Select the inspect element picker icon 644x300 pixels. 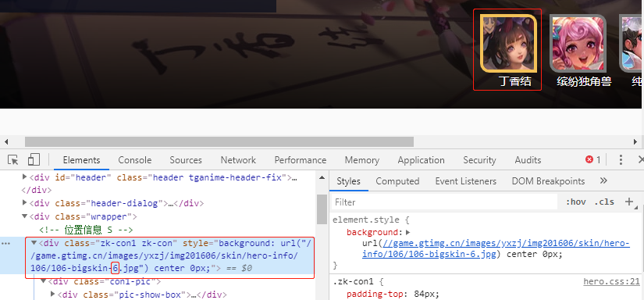point(13,160)
